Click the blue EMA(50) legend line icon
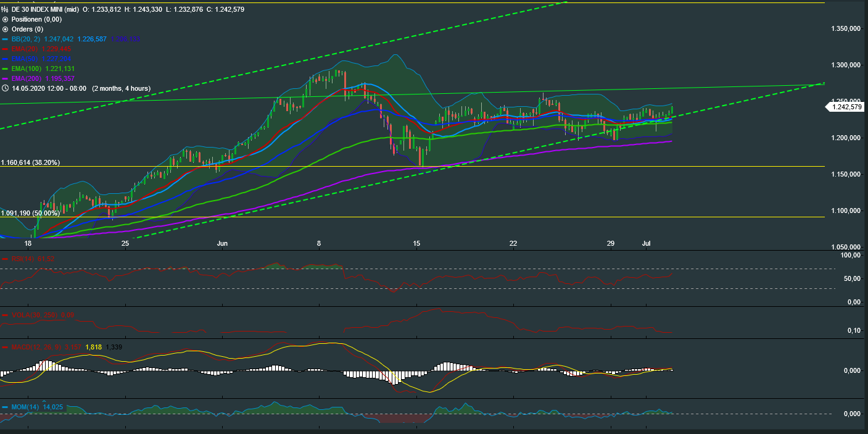This screenshot has width=868, height=434. point(6,59)
